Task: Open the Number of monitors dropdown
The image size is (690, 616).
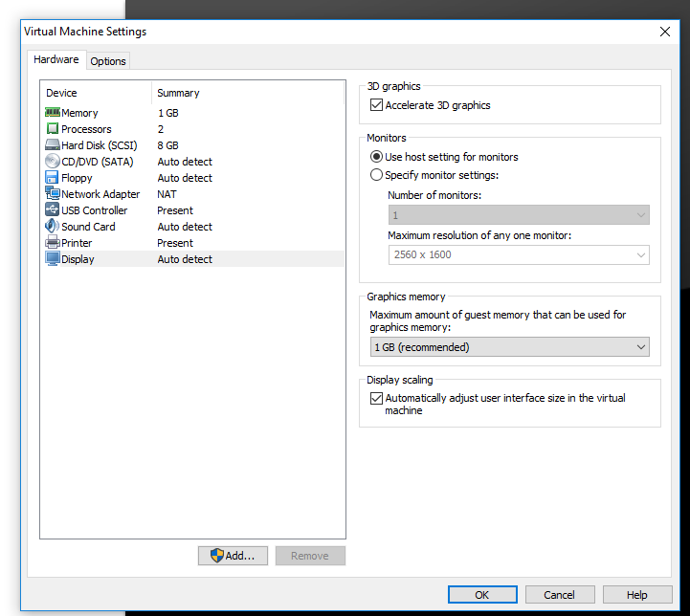Action: tap(519, 215)
